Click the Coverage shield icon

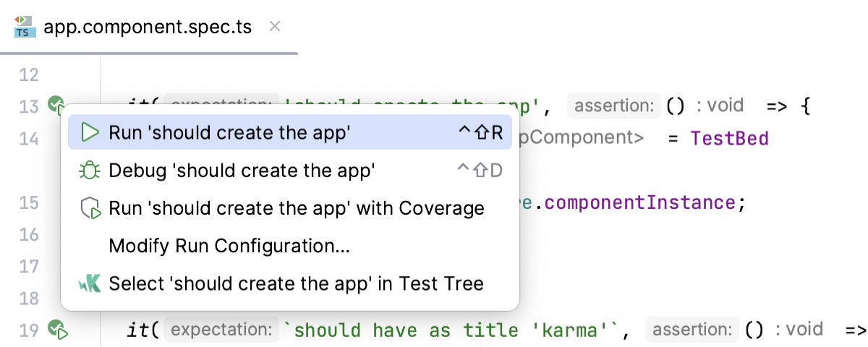click(90, 209)
